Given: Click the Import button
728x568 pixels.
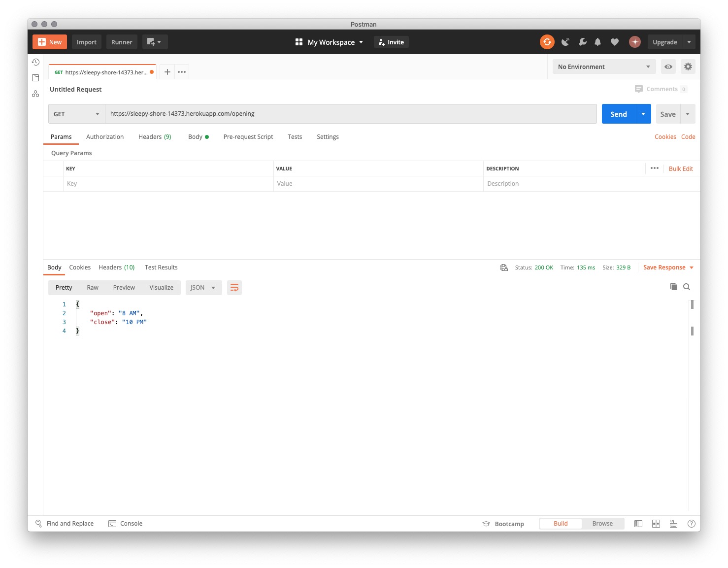Looking at the screenshot, I should point(87,42).
